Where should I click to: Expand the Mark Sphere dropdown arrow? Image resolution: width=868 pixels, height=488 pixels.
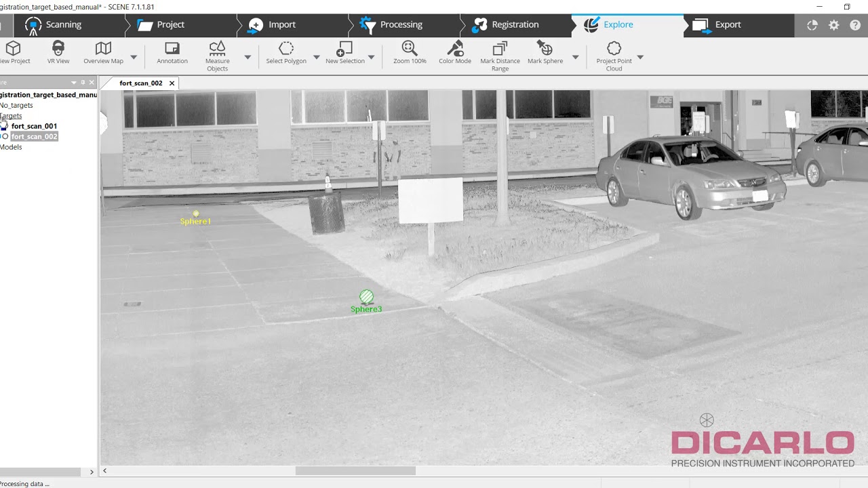click(576, 58)
